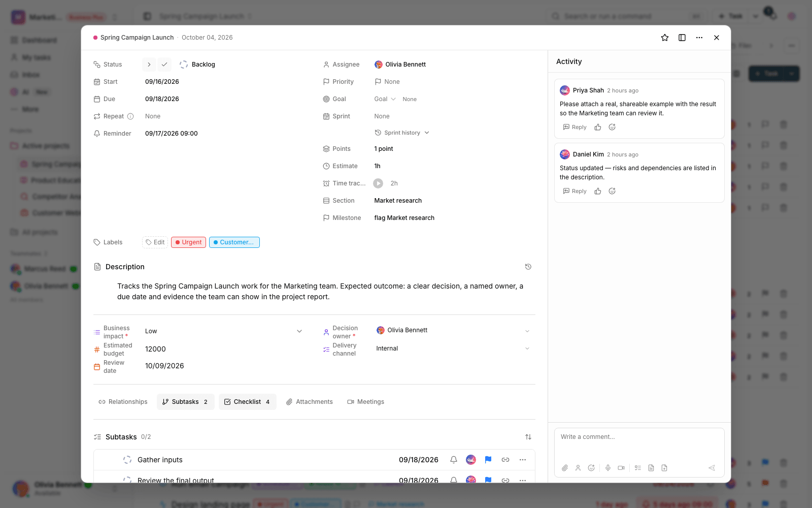The width and height of the screenshot is (812, 508).
Task: Copy link of Gather inputs subtask
Action: coord(505,460)
